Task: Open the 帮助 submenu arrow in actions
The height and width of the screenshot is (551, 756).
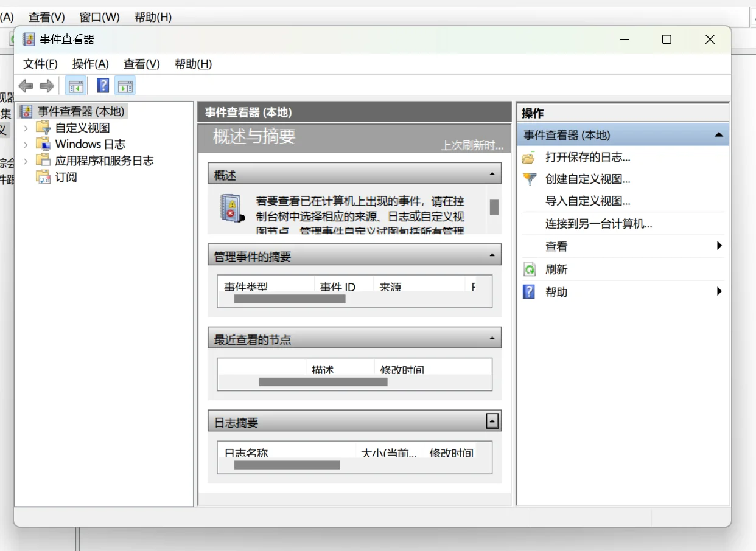Action: [719, 291]
